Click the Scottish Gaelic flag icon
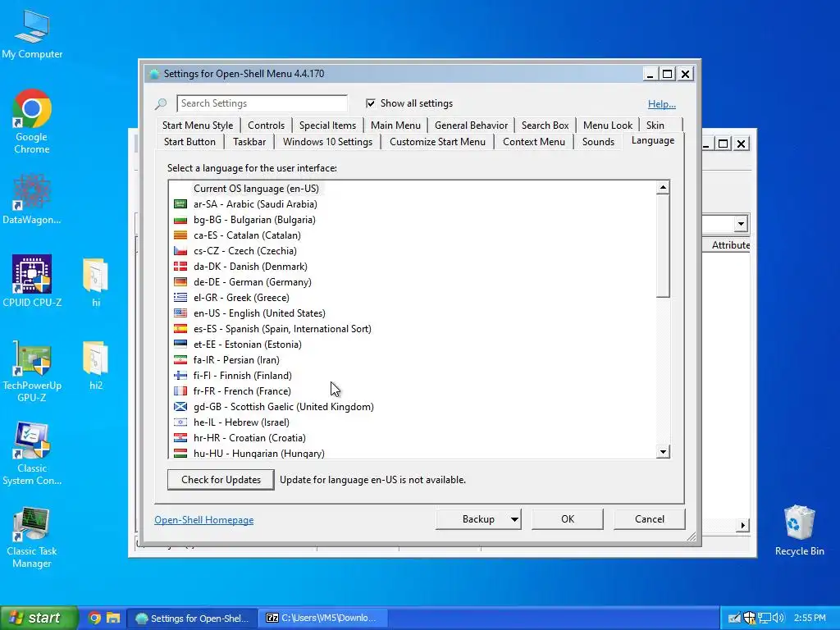 click(x=180, y=407)
